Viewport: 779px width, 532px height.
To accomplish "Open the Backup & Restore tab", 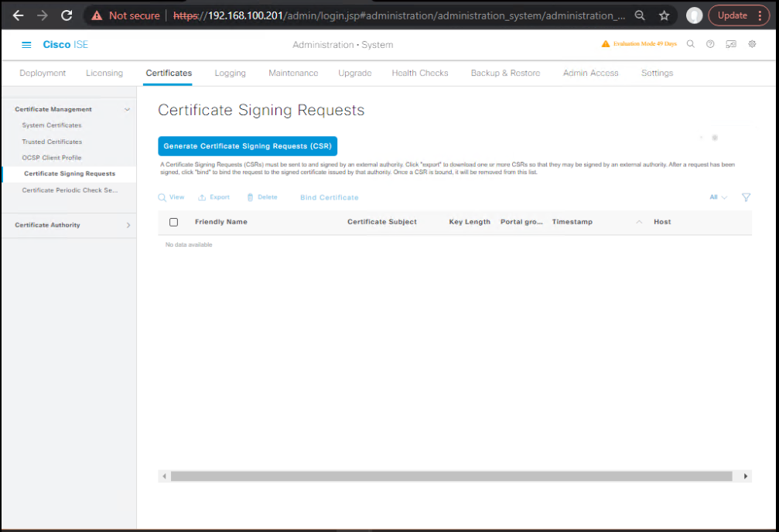I will tap(505, 73).
